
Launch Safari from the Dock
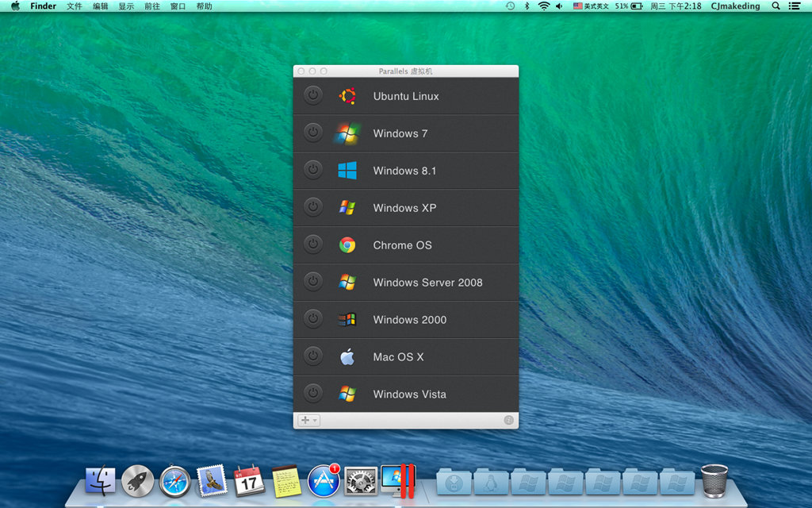click(x=174, y=480)
